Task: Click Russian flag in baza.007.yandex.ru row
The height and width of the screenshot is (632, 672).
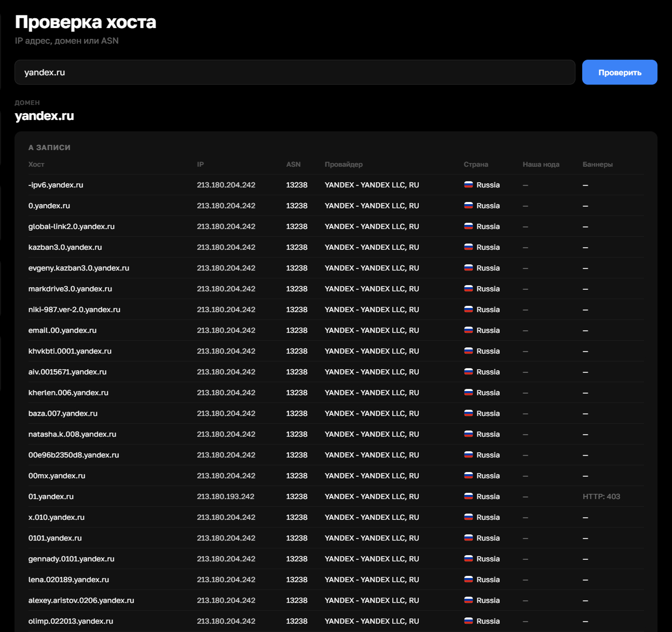Action: 469,413
